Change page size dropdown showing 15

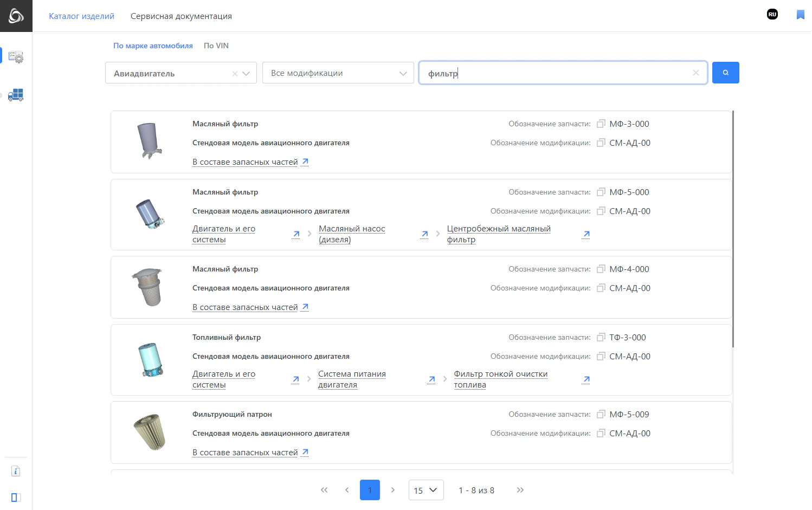click(426, 490)
